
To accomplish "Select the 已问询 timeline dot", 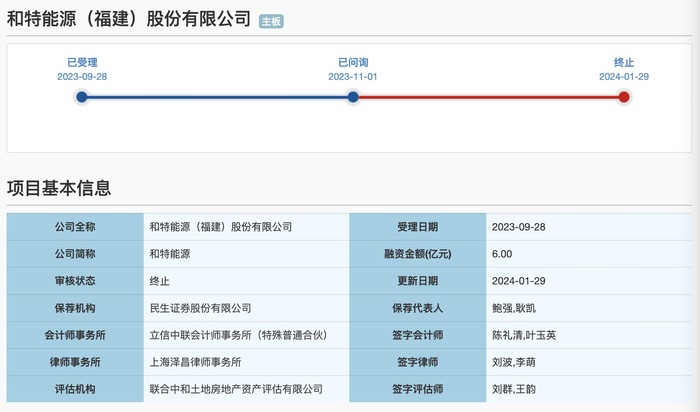I will (x=353, y=97).
